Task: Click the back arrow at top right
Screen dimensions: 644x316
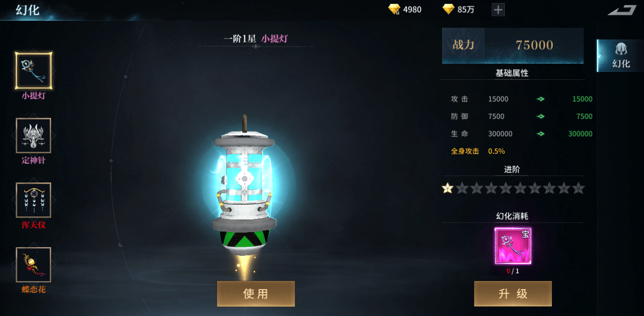Action: [622, 10]
